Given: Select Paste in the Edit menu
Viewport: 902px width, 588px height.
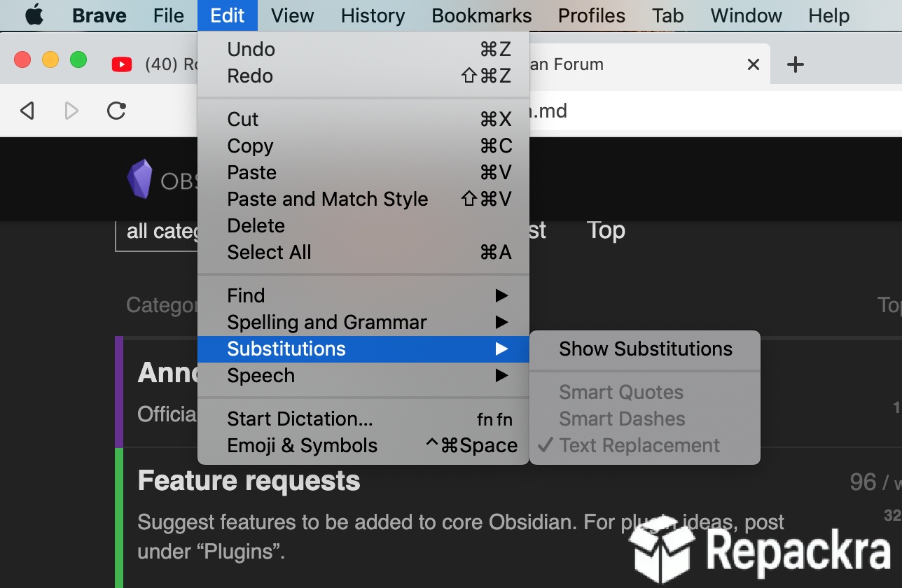Looking at the screenshot, I should pos(363,173).
